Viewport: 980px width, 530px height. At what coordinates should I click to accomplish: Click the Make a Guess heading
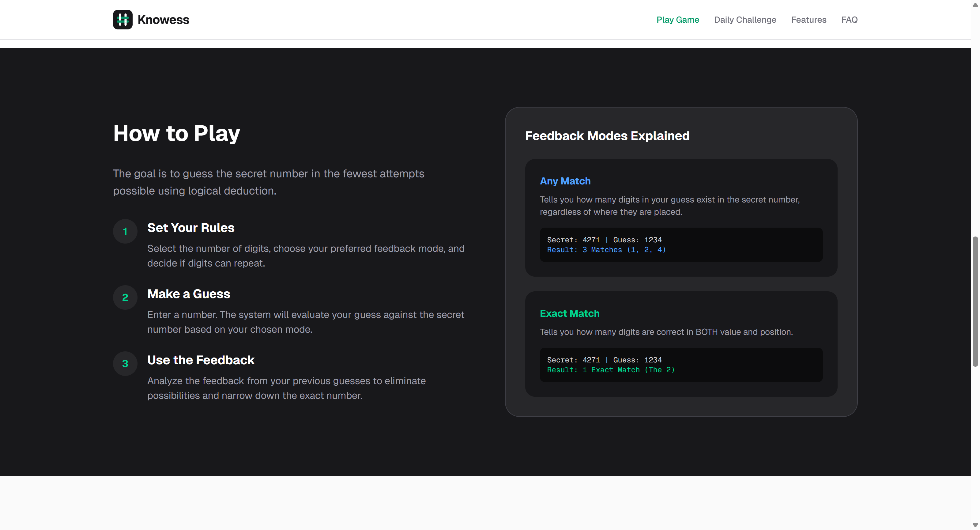coord(189,294)
